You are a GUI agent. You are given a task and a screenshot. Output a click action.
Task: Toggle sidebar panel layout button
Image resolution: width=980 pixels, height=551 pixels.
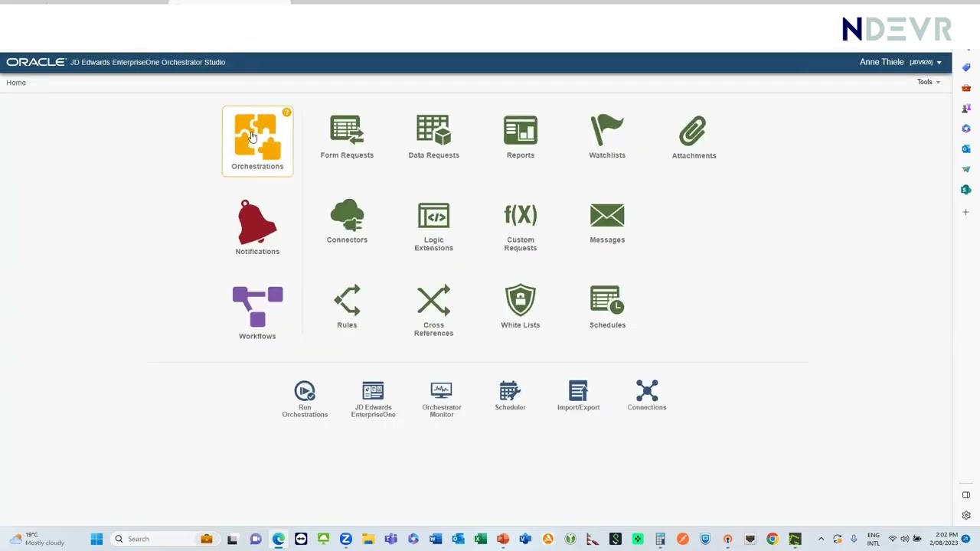click(966, 495)
